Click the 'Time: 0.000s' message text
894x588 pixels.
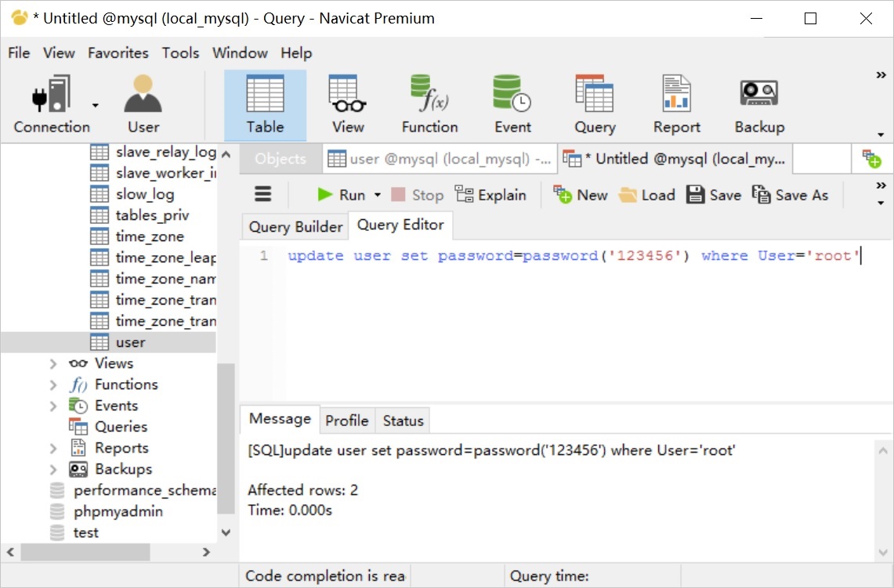click(x=290, y=510)
